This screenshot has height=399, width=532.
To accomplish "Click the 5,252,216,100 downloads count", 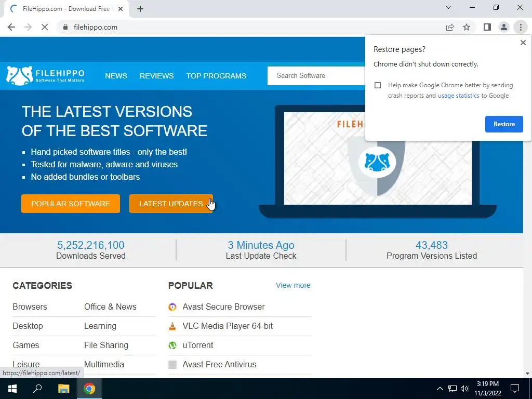I will coord(90,245).
